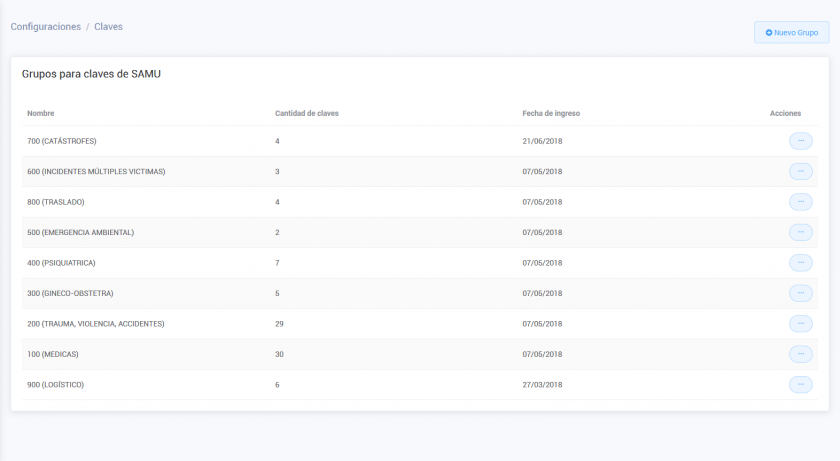
Task: Open actions menu for 400 (PSIQUIATRICA)
Action: click(x=800, y=263)
